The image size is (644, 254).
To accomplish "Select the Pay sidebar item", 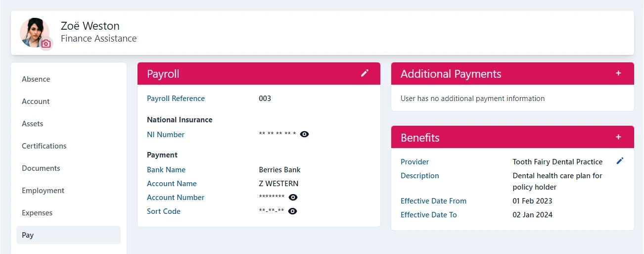I will (x=28, y=235).
